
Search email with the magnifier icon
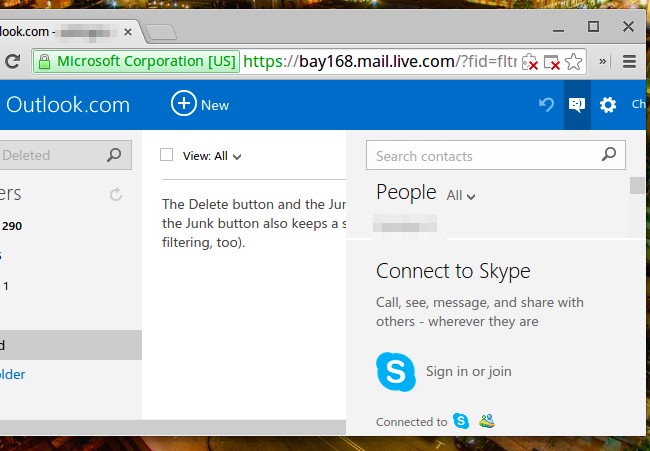click(x=114, y=155)
